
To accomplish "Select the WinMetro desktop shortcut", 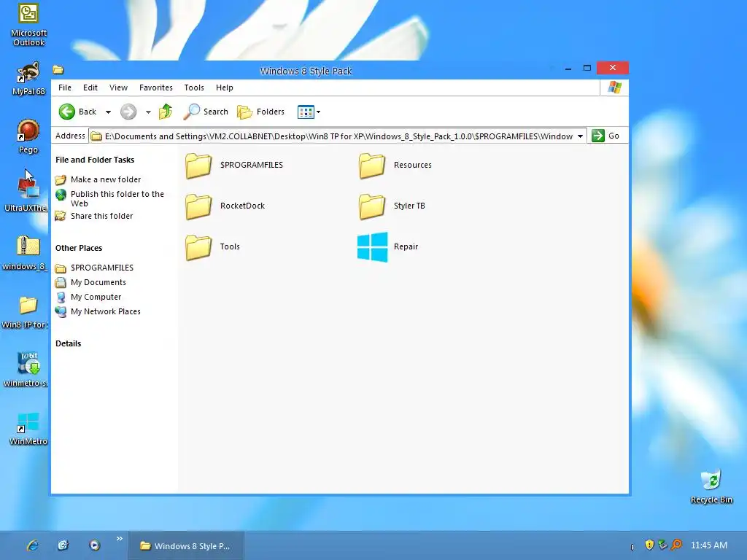I will coord(28,429).
